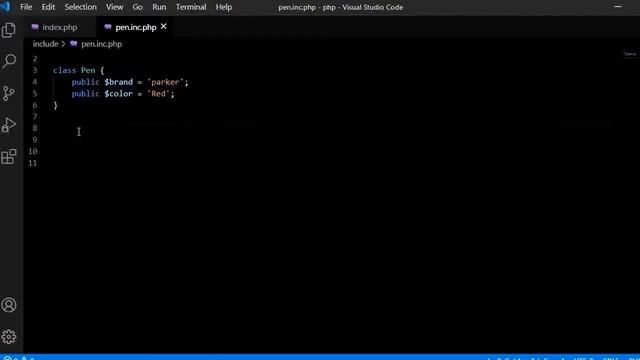Image resolution: width=640 pixels, height=360 pixels.
Task: Click the class name 'Pen'
Action: click(x=88, y=70)
